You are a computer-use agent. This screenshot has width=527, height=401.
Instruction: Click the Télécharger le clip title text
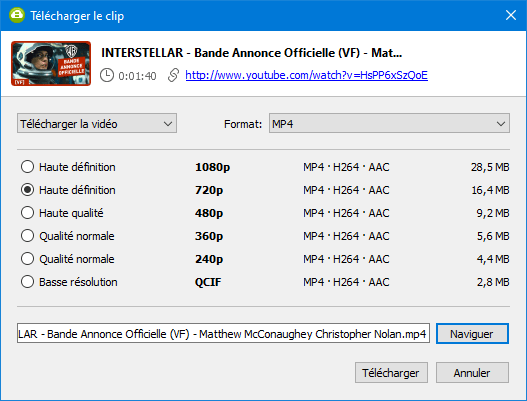[x=77, y=16]
